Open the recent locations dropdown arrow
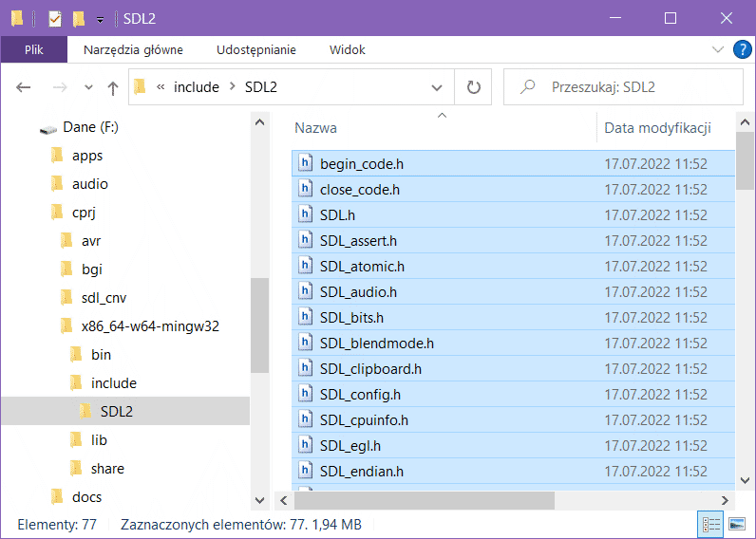This screenshot has height=539, width=756. click(x=88, y=87)
